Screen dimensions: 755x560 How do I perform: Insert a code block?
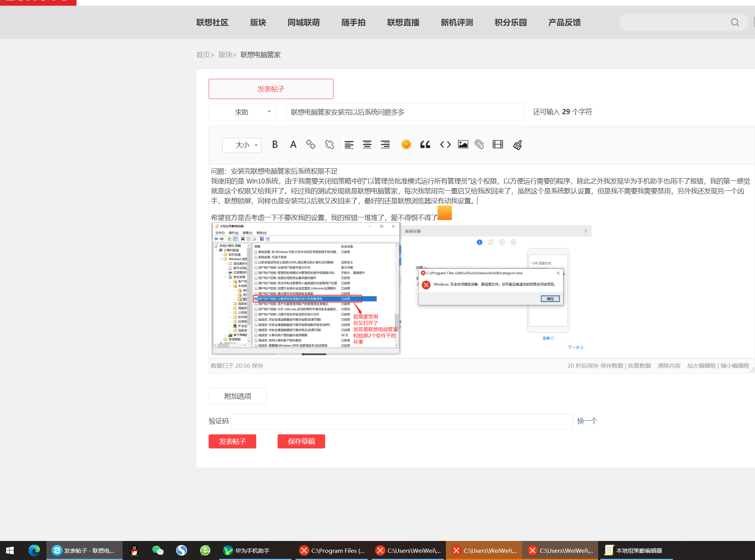445,145
